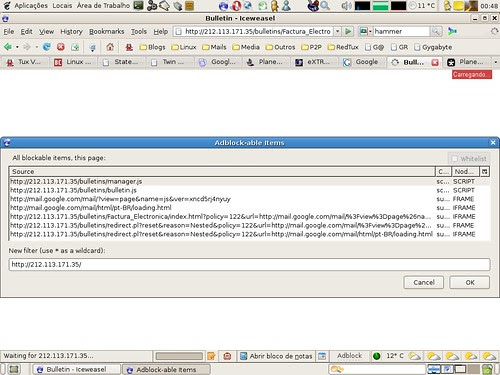
Task: Click Bulletin - Iceweasel taskbar button
Action: [x=76, y=369]
